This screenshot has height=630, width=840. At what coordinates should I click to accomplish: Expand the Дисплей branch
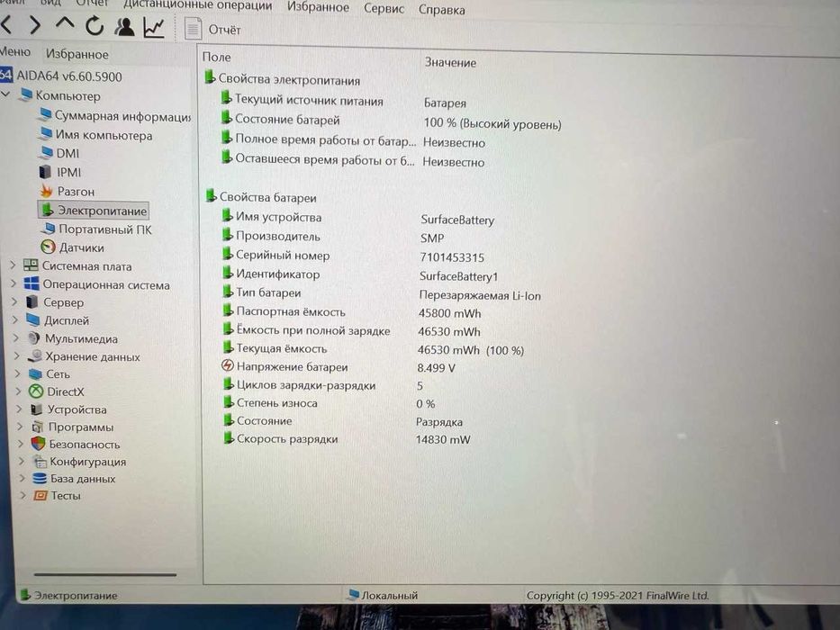[x=15, y=320]
